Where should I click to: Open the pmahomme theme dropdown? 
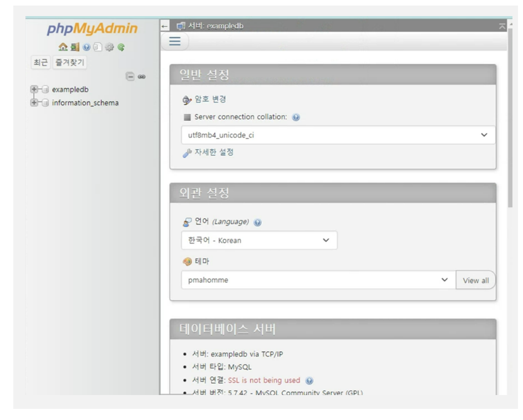pos(318,280)
